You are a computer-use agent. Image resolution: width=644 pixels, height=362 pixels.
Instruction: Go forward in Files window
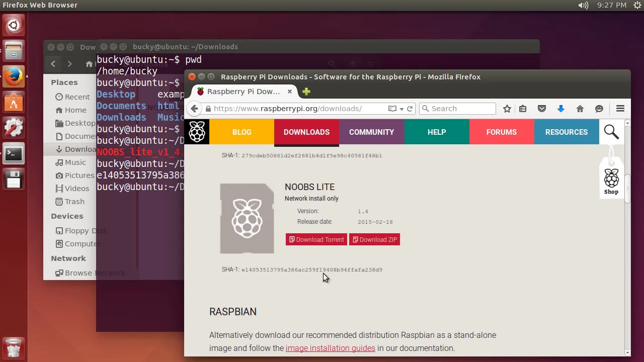[x=69, y=64]
